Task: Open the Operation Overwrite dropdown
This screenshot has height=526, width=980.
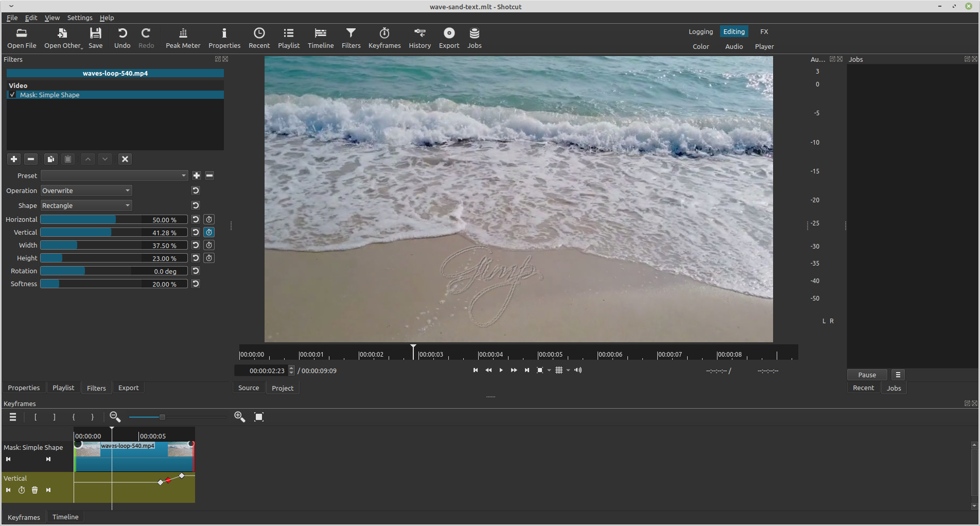Action: point(86,190)
